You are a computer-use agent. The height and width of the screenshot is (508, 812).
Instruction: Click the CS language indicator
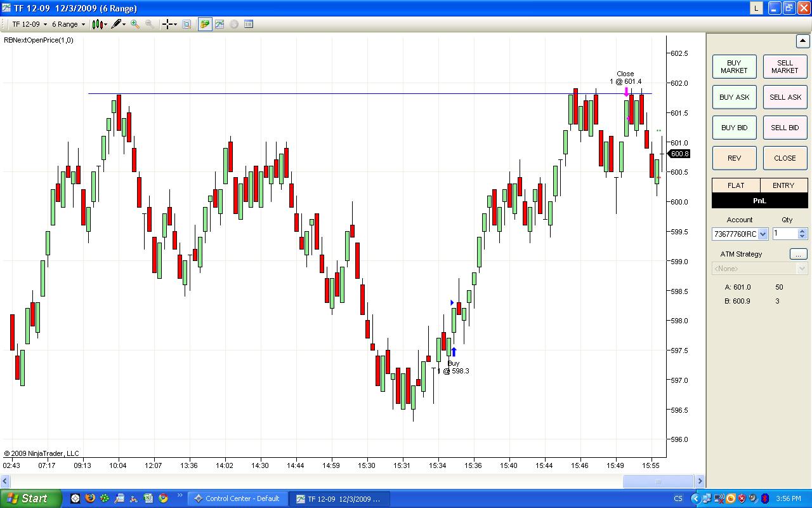pos(678,498)
